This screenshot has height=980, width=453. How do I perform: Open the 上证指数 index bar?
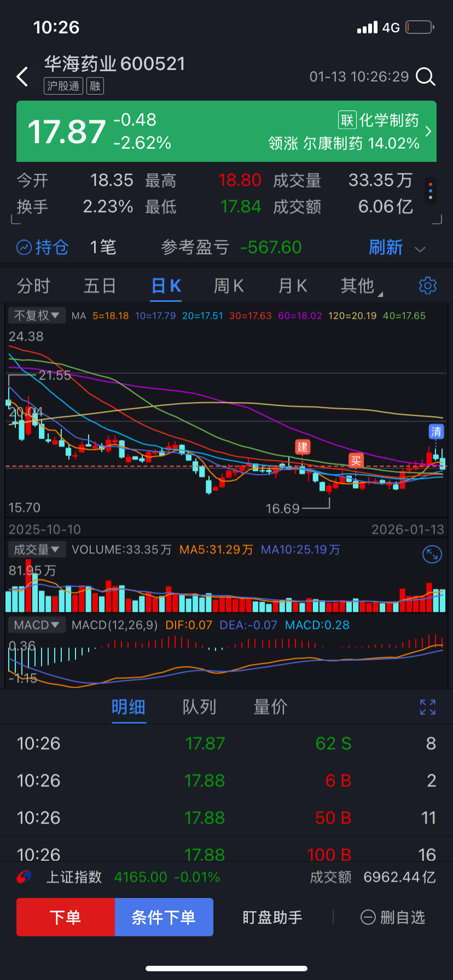tap(226, 877)
